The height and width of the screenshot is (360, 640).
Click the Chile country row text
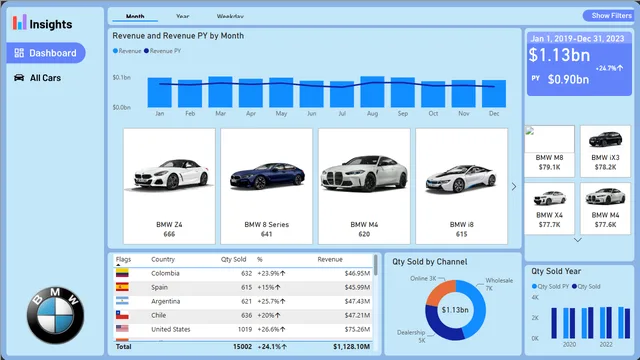click(x=158, y=315)
